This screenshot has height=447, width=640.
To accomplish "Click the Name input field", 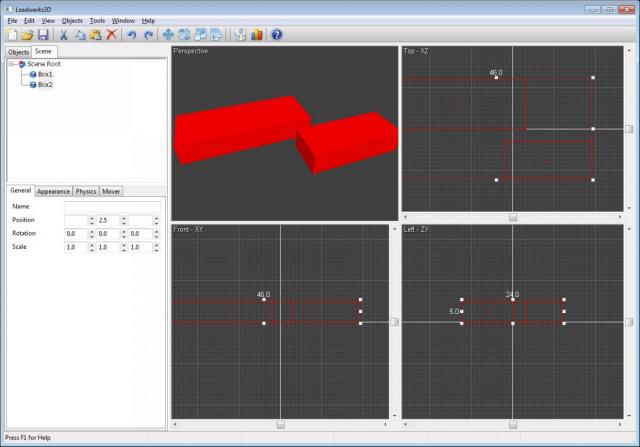I will [x=111, y=206].
